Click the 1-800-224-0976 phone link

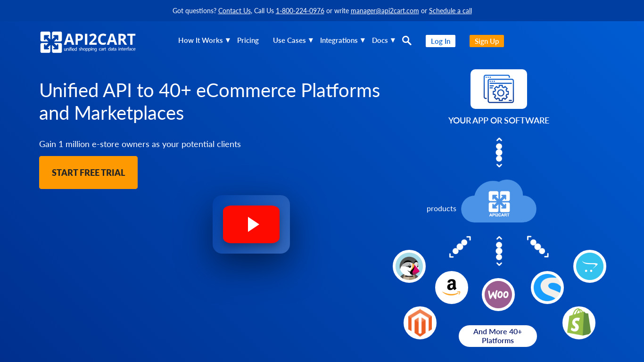click(300, 11)
